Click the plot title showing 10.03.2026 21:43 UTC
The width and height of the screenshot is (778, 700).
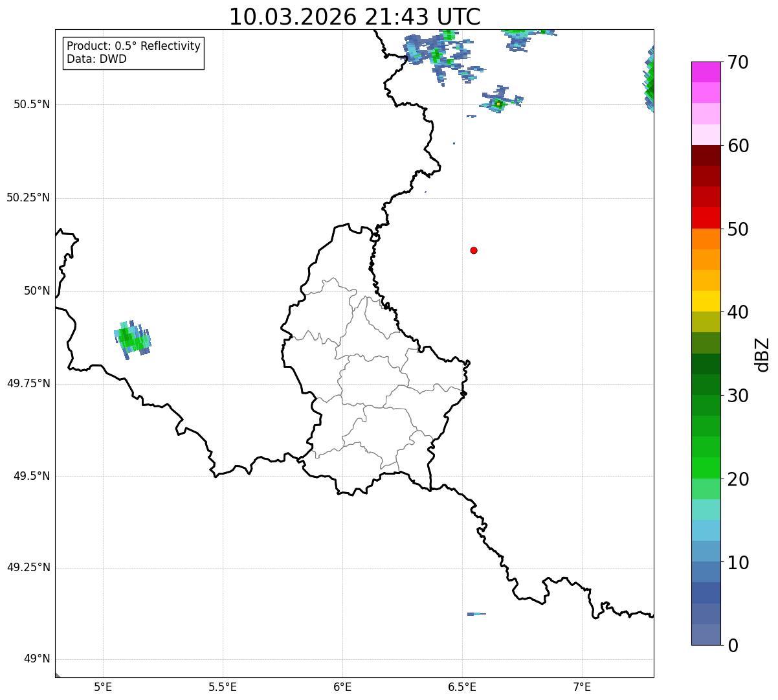tap(355, 17)
